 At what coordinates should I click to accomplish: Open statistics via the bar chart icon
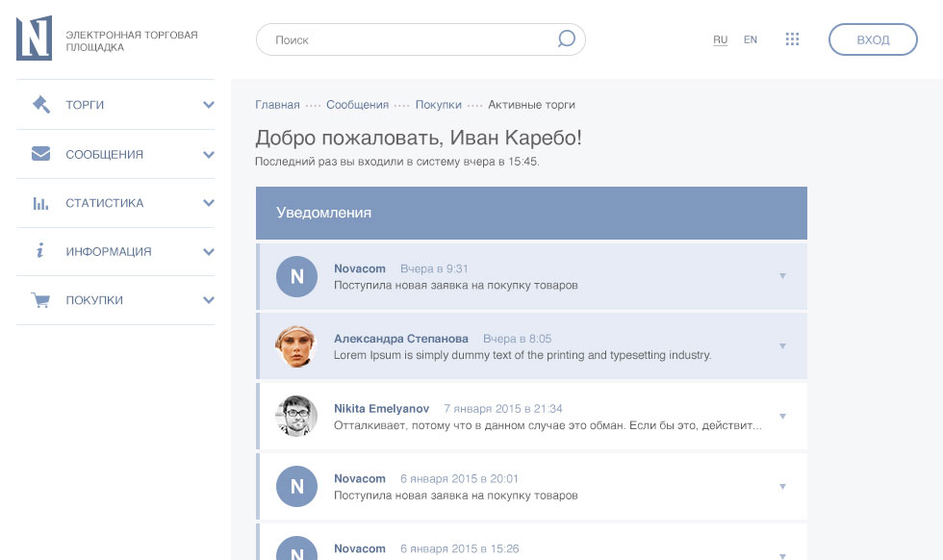pos(39,202)
